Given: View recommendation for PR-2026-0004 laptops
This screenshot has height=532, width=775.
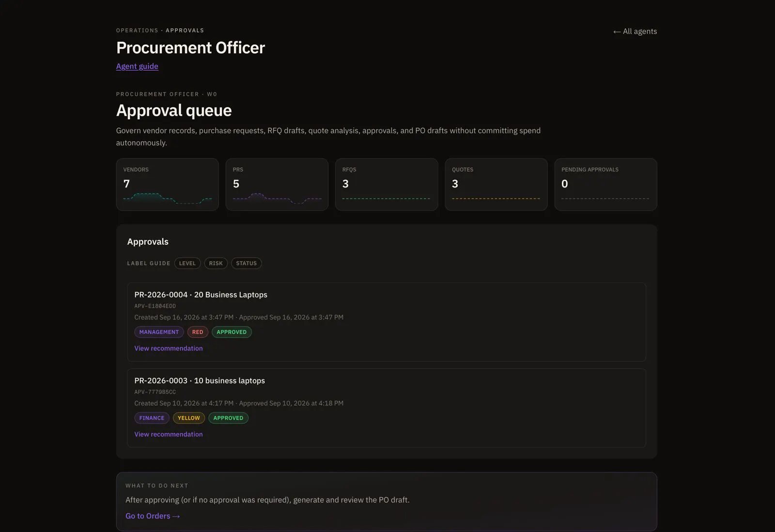Looking at the screenshot, I should pyautogui.click(x=169, y=348).
